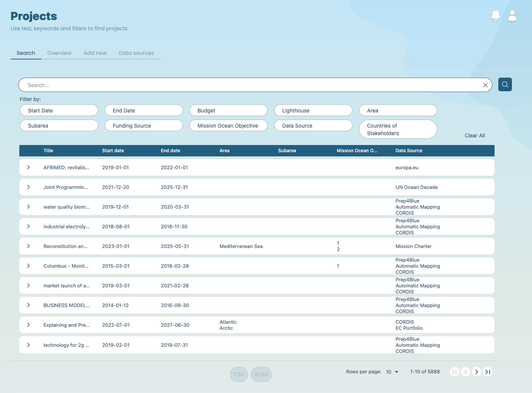The height and width of the screenshot is (393, 532).
Task: Export results with the XLSX button
Action: click(261, 374)
